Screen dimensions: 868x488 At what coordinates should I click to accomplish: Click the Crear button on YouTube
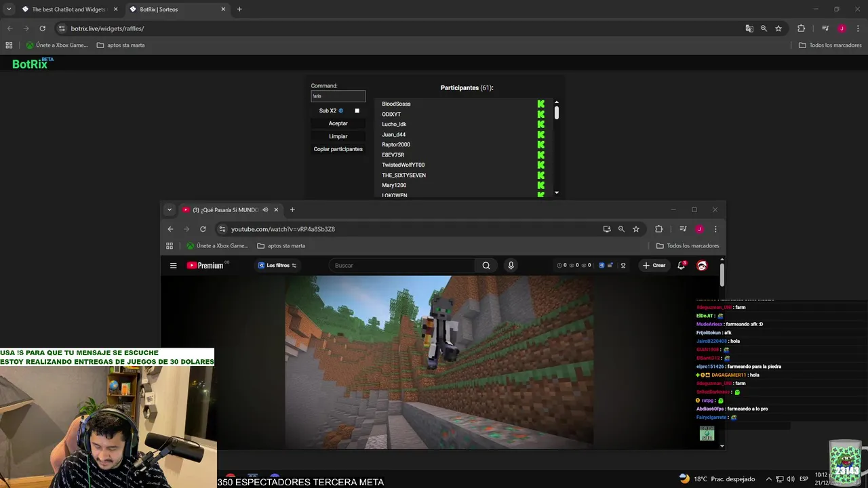(x=654, y=266)
